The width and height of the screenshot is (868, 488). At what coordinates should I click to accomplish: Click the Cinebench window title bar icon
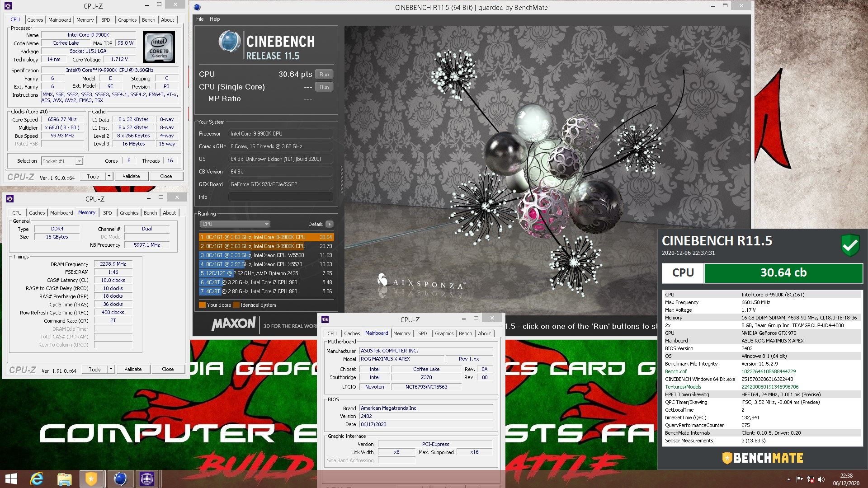[x=198, y=7]
